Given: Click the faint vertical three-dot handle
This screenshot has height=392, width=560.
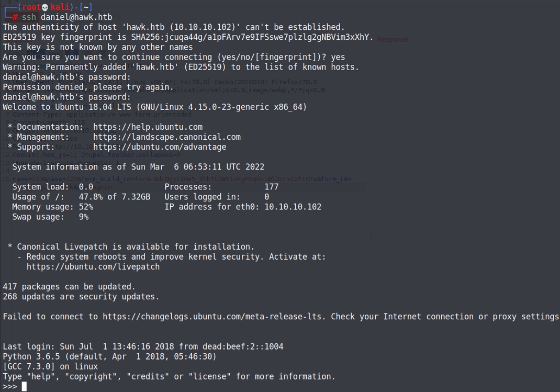Looking at the screenshot, I should 372,234.
